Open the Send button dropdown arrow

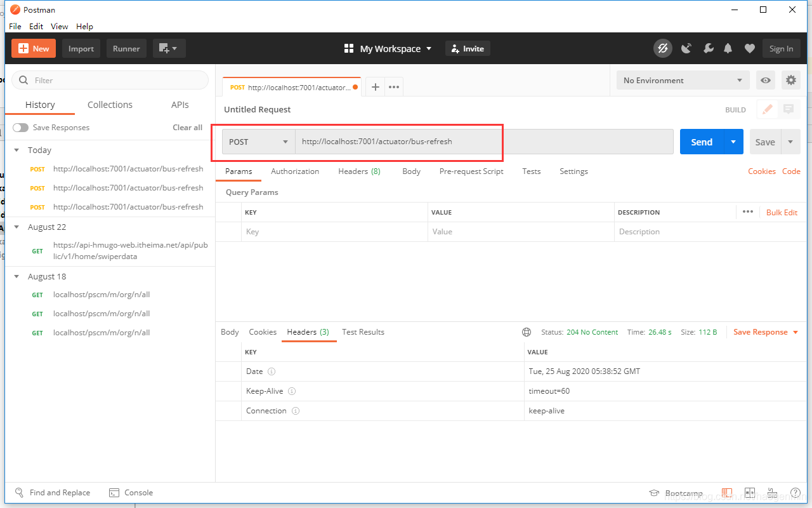733,142
